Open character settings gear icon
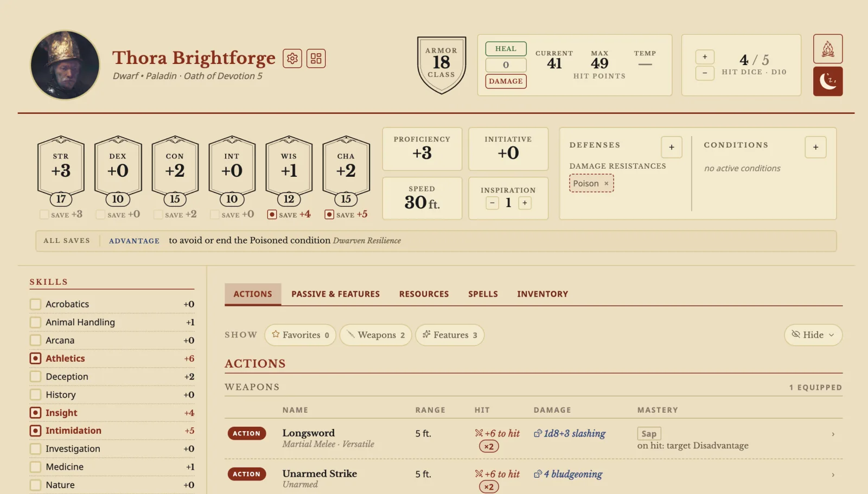The image size is (868, 494). coord(292,58)
